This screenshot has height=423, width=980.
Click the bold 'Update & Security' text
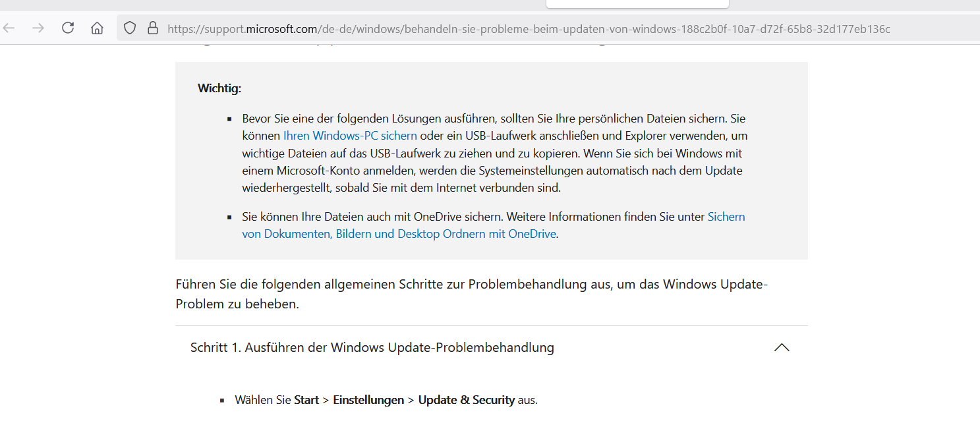tap(467, 400)
